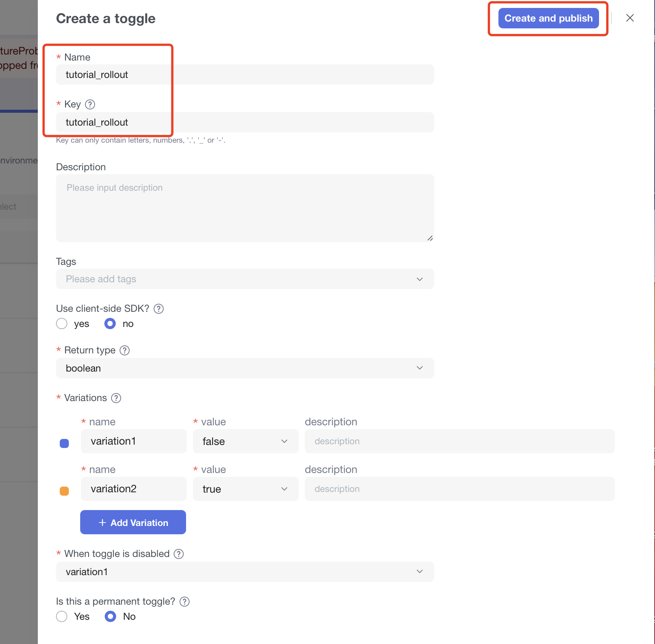Open variation1 value dropdown showing false

tap(245, 442)
